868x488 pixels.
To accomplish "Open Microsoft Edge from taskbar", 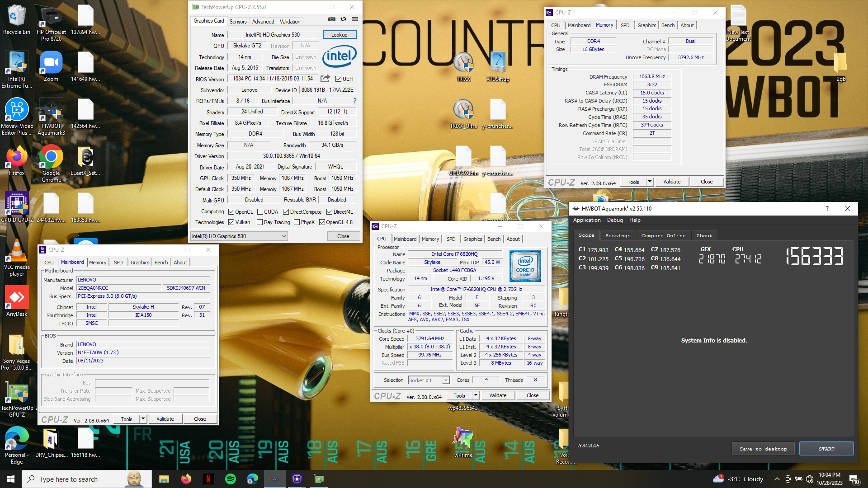I will click(x=252, y=479).
